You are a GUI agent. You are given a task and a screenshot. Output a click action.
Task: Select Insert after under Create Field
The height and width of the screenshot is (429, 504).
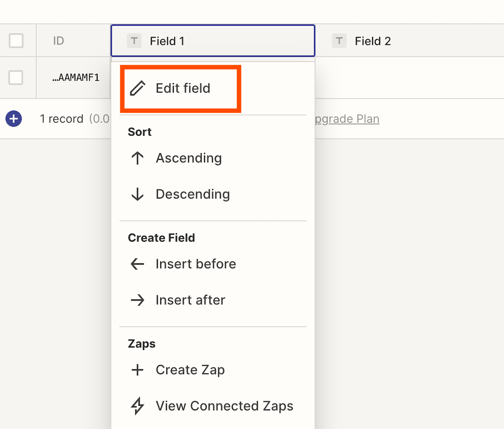point(190,300)
